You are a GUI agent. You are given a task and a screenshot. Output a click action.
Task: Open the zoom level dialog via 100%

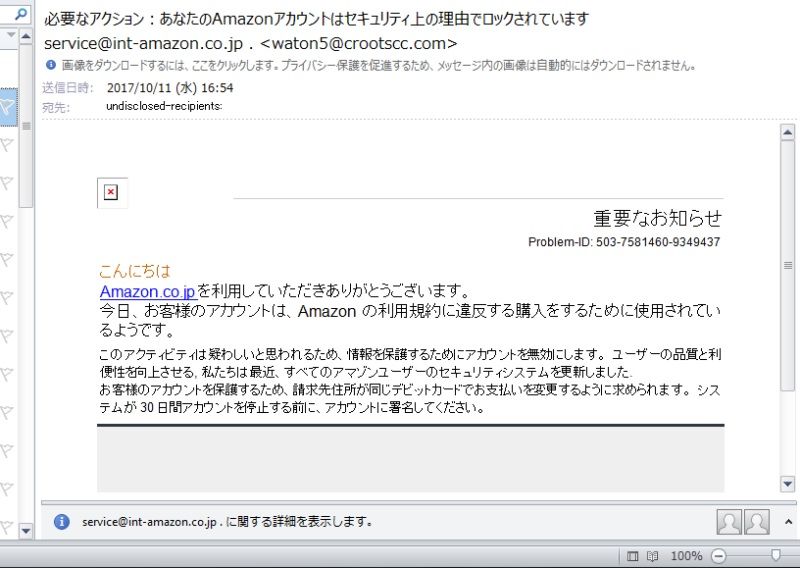pyautogui.click(x=686, y=556)
